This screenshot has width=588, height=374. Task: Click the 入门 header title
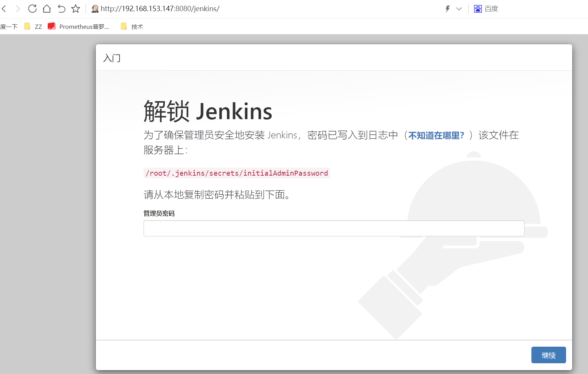(x=112, y=58)
